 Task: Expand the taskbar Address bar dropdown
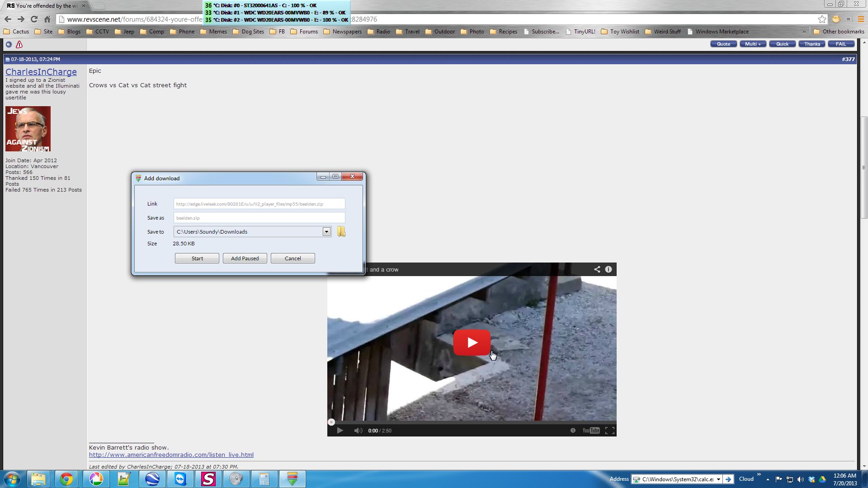pos(718,479)
